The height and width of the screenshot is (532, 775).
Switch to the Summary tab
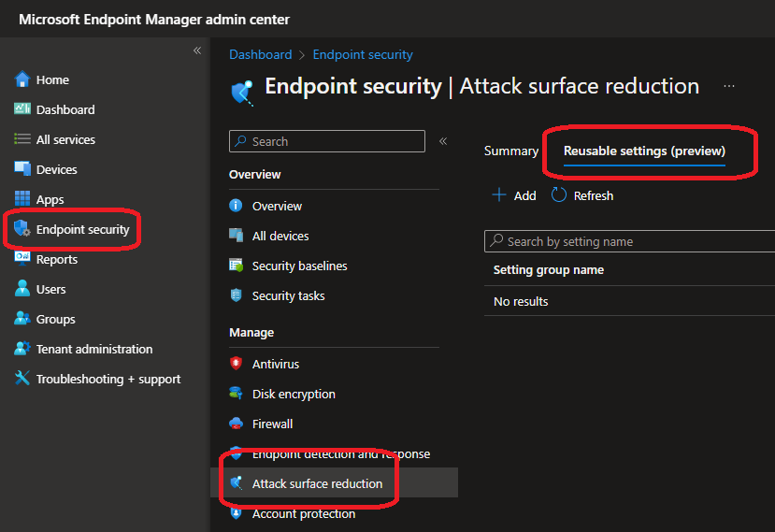(511, 151)
